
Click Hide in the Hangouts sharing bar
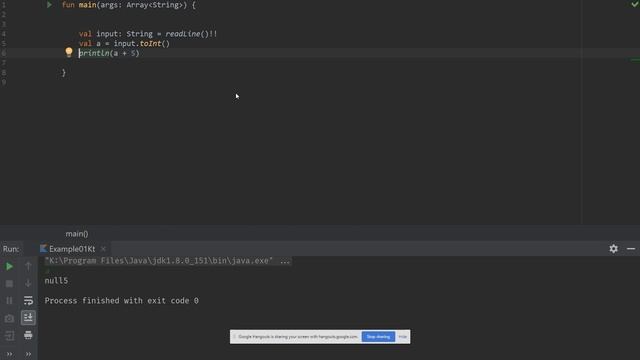[402, 337]
